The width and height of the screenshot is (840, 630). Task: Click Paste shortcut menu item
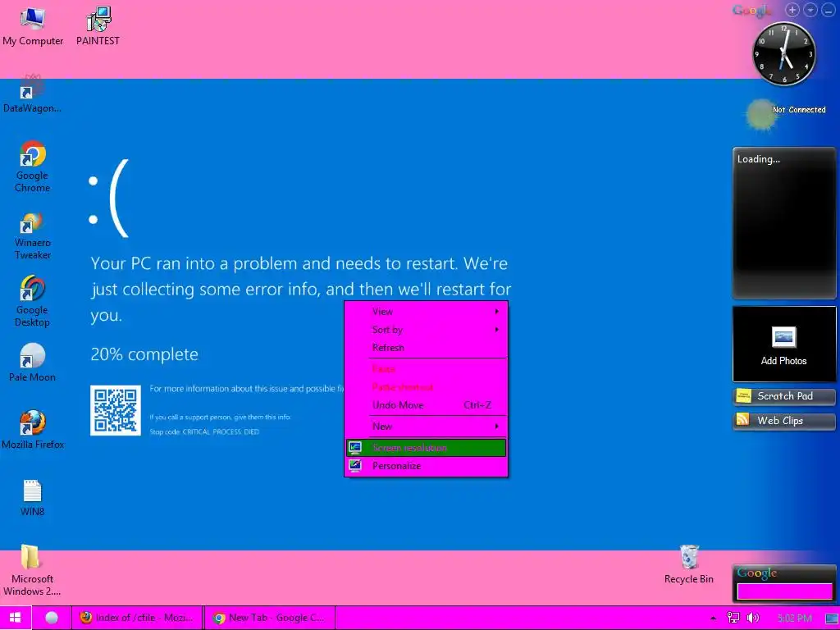426,387
